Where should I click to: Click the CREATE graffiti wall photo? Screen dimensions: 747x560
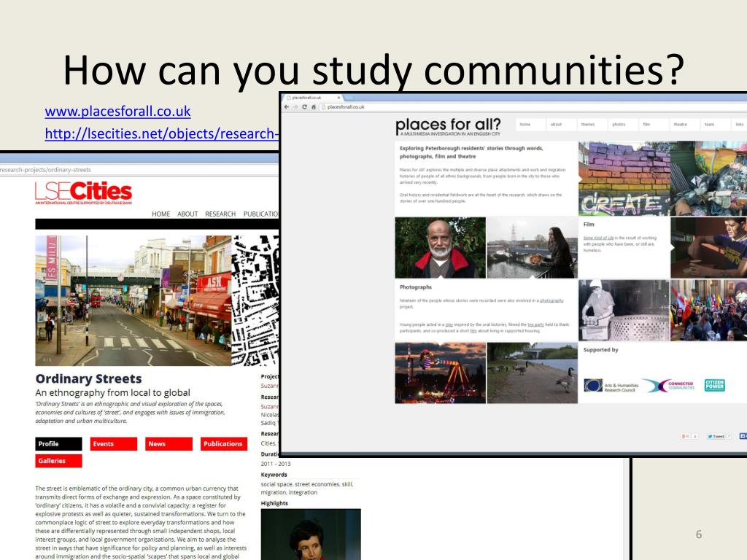pyautogui.click(x=624, y=179)
